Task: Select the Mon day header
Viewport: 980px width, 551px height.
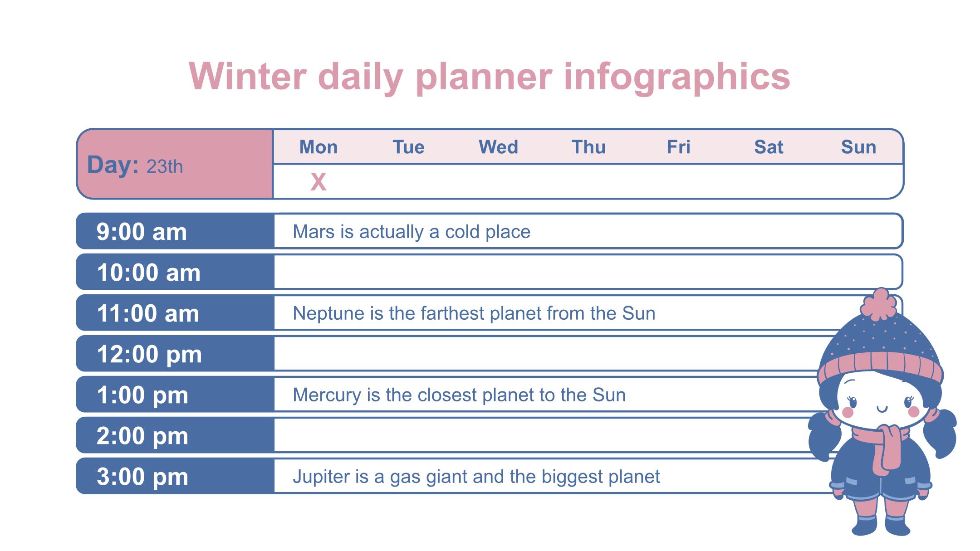Action: pos(318,147)
